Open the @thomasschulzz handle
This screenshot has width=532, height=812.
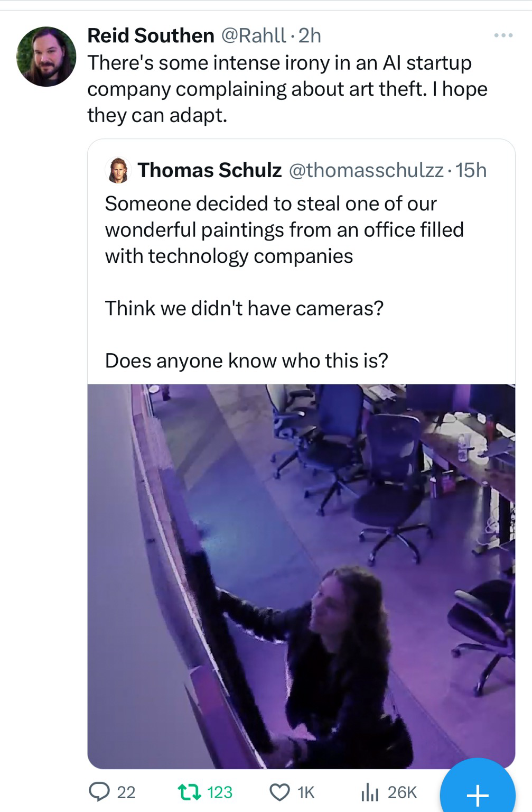pyautogui.click(x=366, y=170)
